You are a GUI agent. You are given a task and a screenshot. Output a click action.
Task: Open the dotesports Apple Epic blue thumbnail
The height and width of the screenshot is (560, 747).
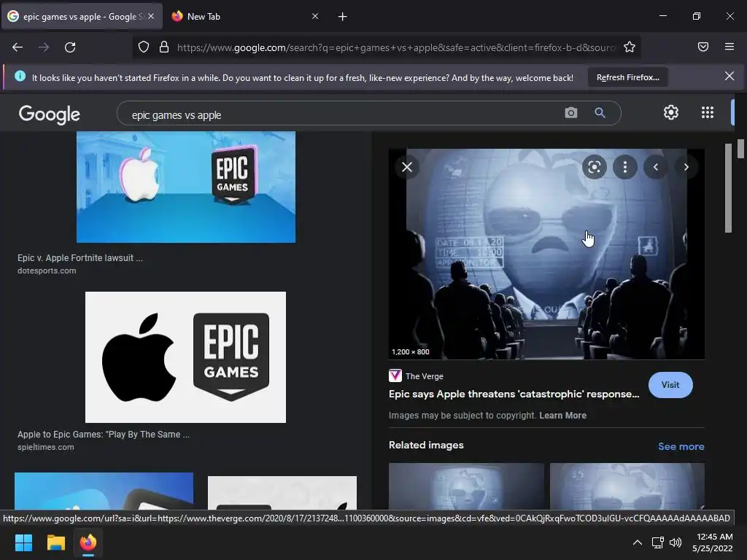186,187
